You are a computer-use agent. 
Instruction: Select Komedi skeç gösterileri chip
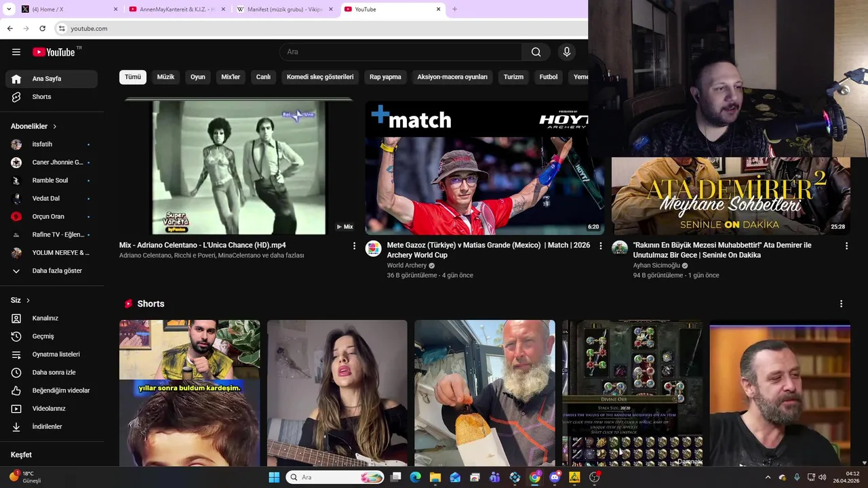[320, 77]
